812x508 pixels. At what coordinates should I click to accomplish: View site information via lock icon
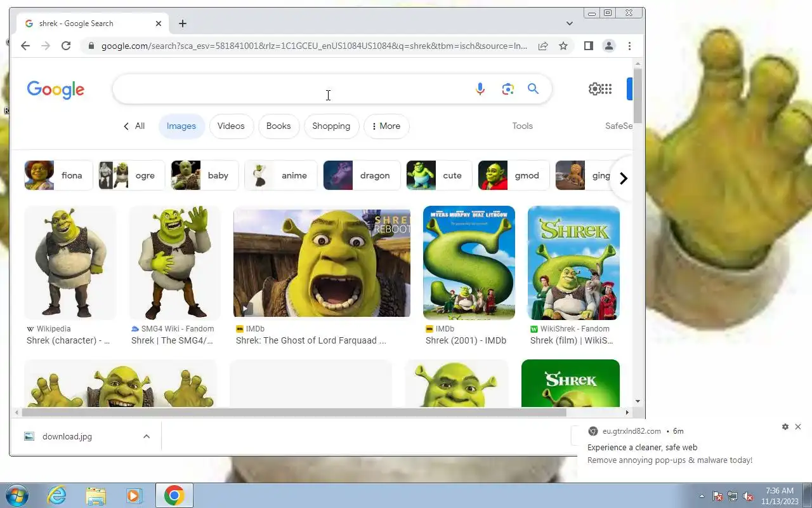coord(91,46)
